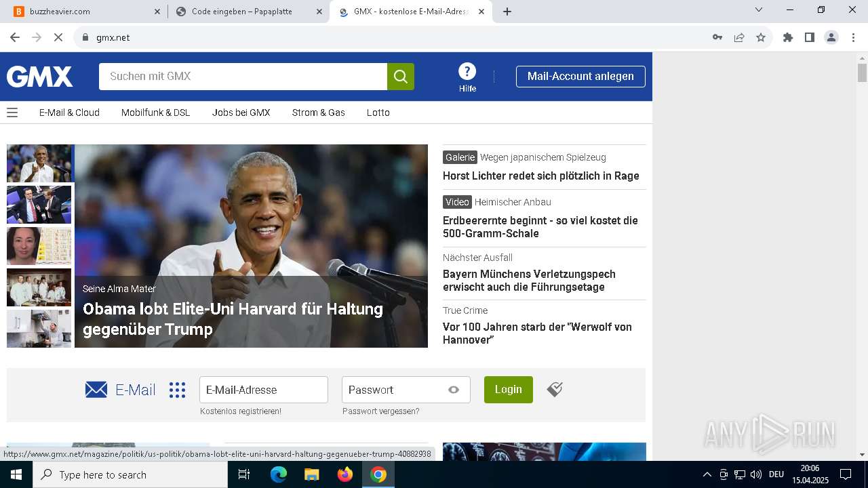Open the saved passwords key icon
Viewport: 868px width, 488px height.
(x=717, y=37)
